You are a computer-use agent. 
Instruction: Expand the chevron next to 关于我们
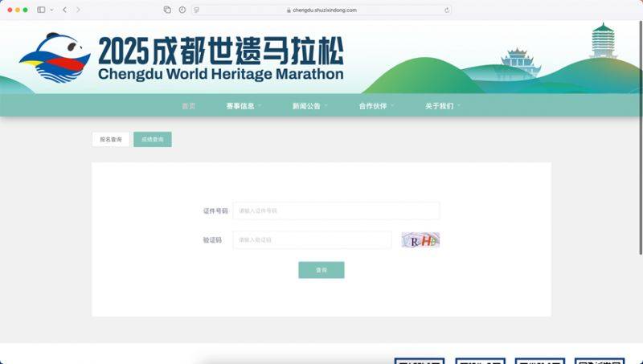click(x=459, y=106)
